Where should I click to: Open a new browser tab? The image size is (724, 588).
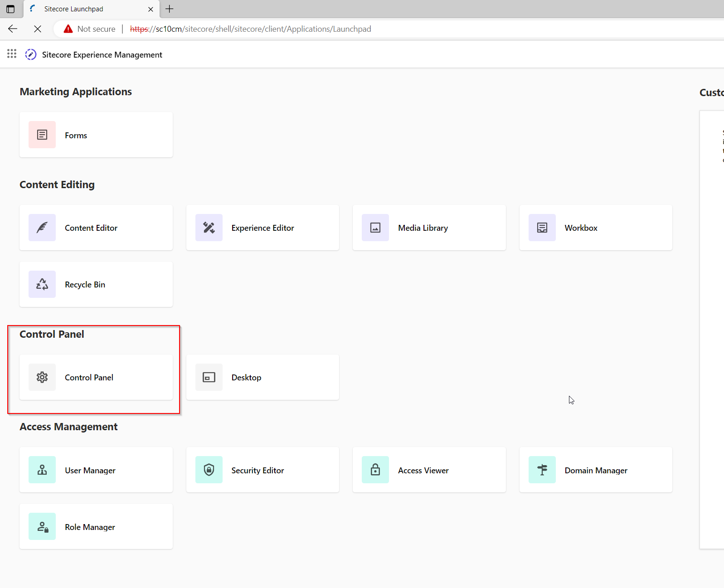pyautogui.click(x=170, y=9)
